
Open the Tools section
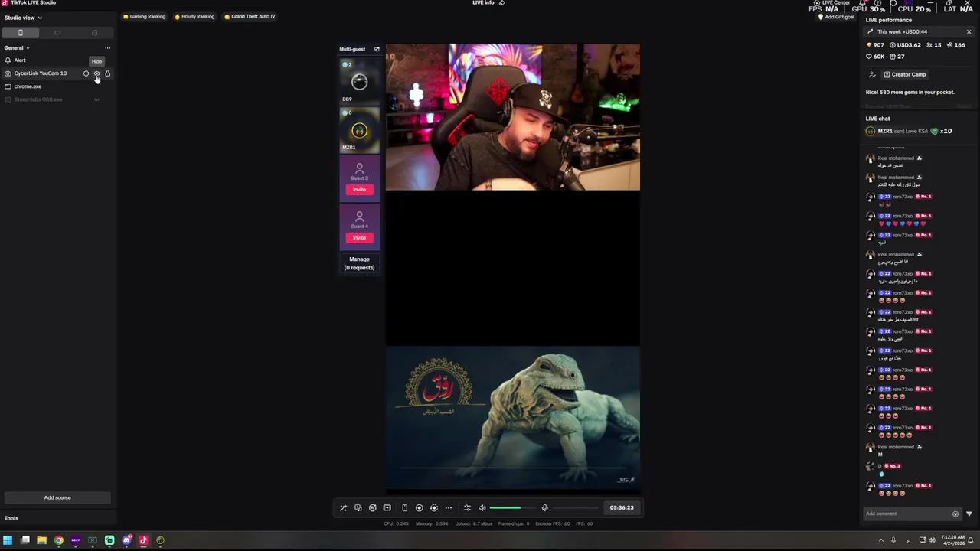(x=11, y=518)
